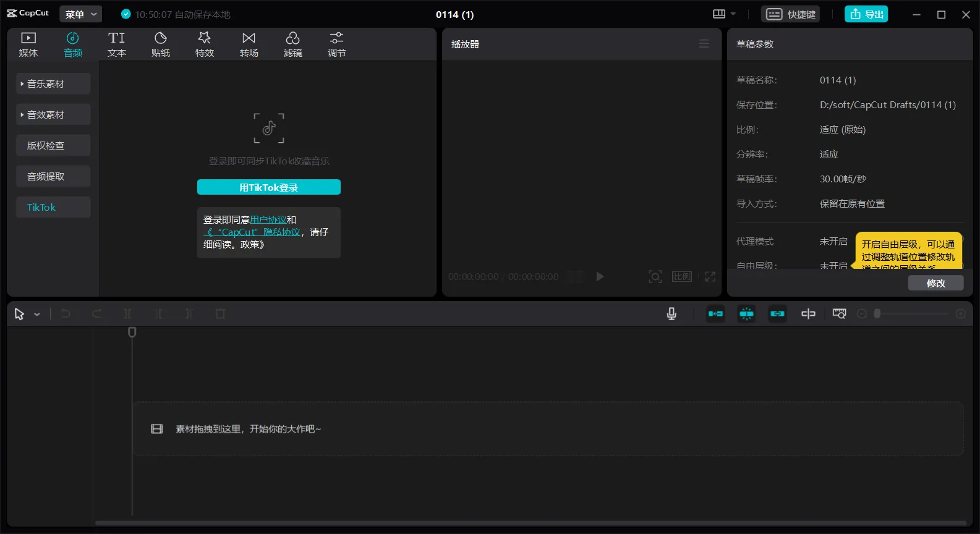Image resolution: width=980 pixels, height=534 pixels.
Task: Click the 用TikTok登录 login button
Action: coord(268,187)
